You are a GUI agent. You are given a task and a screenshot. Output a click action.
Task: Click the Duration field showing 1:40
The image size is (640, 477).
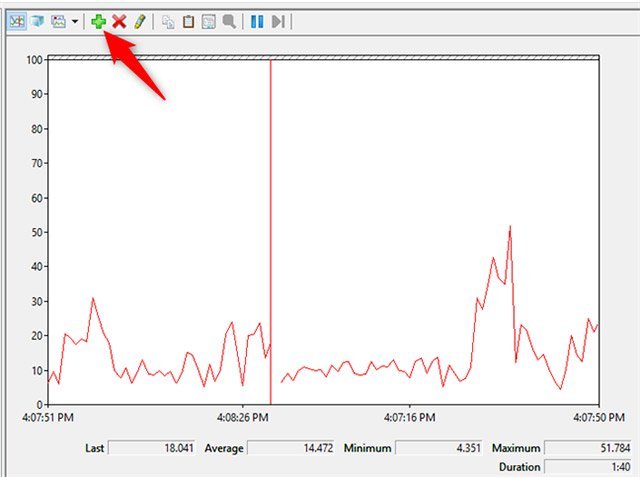[586, 467]
